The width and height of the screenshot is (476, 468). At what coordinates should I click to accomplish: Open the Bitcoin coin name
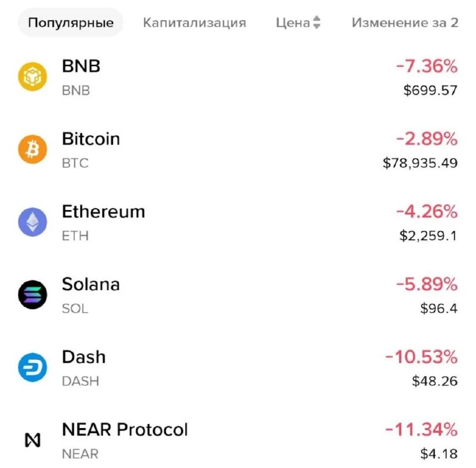point(91,139)
